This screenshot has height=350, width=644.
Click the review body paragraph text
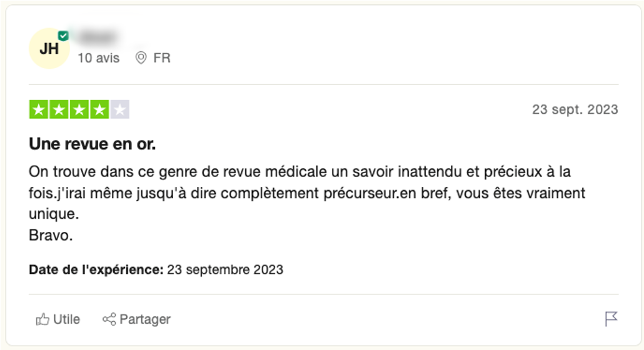click(x=306, y=192)
